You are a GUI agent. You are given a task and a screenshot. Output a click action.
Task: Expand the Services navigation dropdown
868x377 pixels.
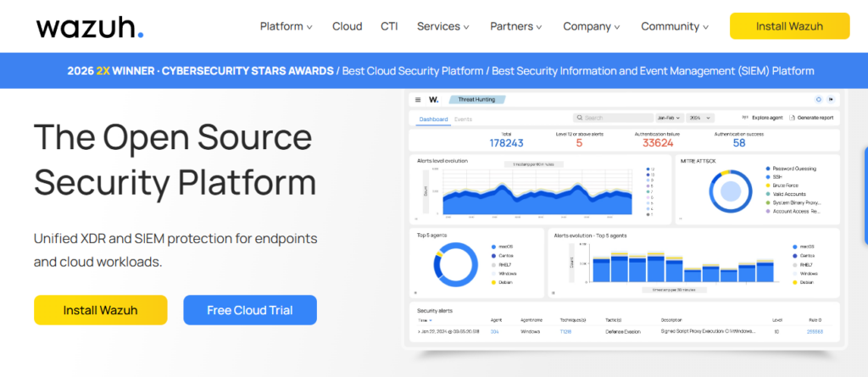442,26
